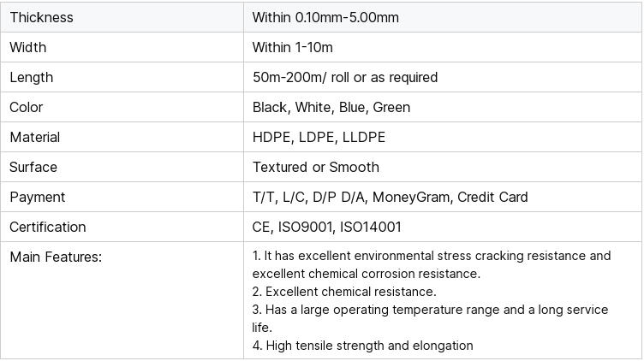This screenshot has width=644, height=361.
Task: Click the Surface row label
Action: pyautogui.click(x=33, y=167)
